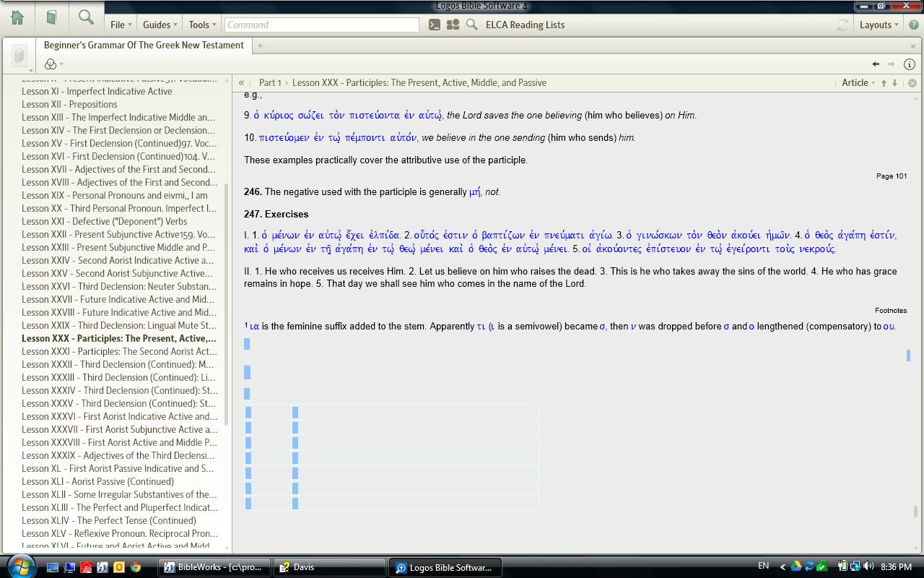This screenshot has height=578, width=924.
Task: Launch Google Chrome from quick launch
Action: 135,567
